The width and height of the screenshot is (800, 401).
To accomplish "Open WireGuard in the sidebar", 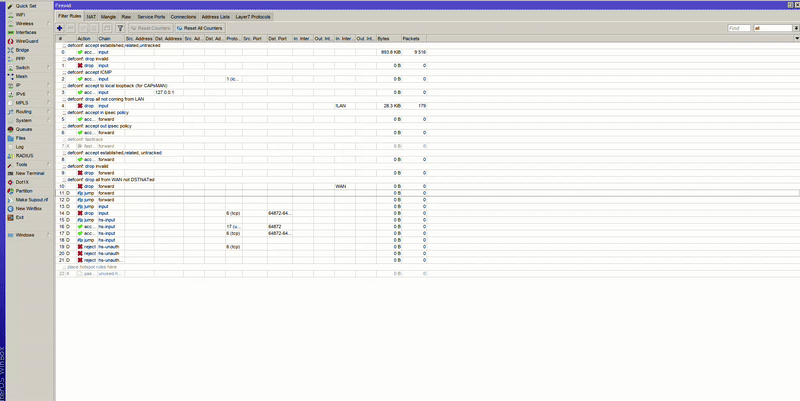I will (x=27, y=41).
